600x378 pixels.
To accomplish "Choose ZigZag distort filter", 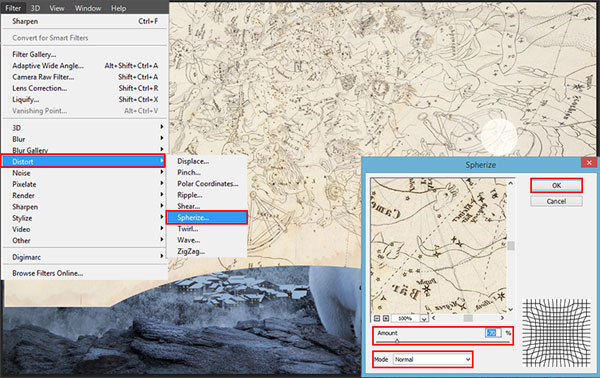I will click(x=207, y=251).
